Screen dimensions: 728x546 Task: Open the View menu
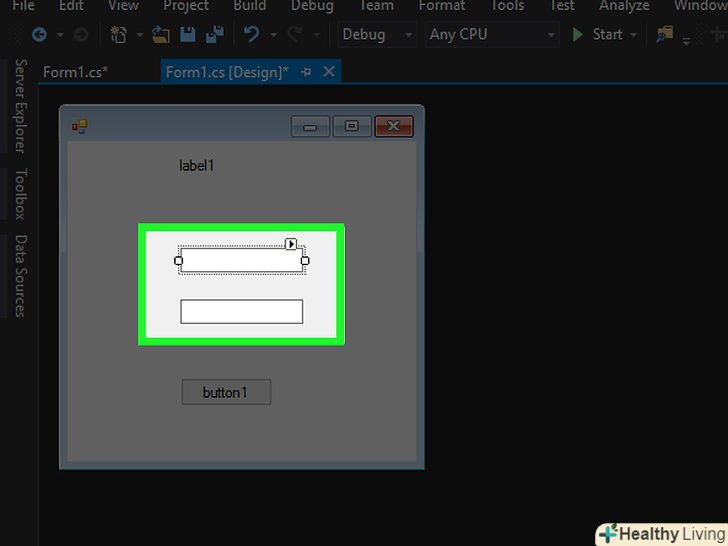click(123, 5)
